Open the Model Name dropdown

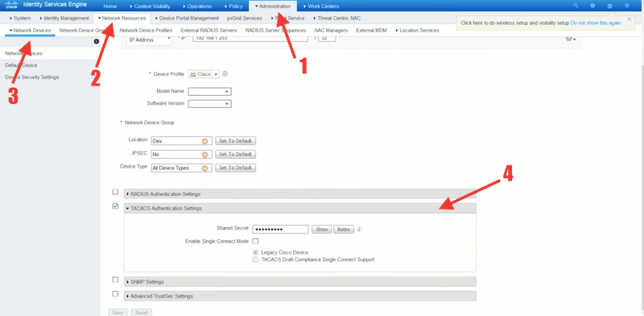pos(209,91)
